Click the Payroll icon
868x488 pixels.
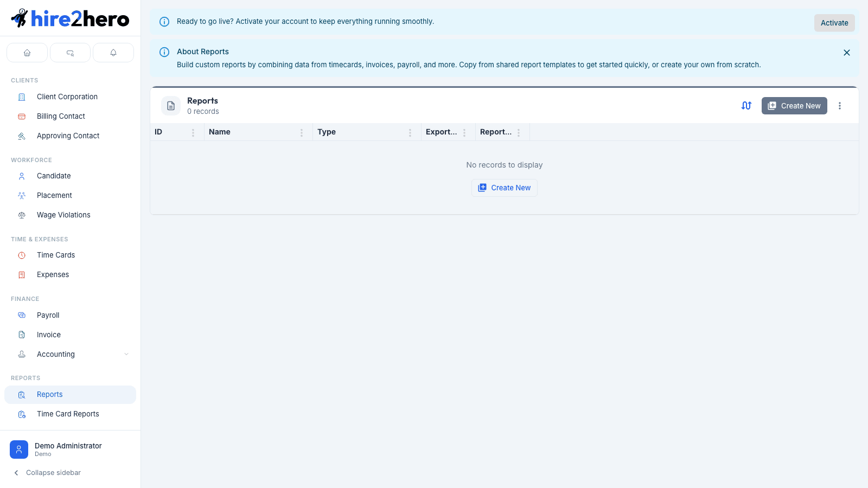22,315
